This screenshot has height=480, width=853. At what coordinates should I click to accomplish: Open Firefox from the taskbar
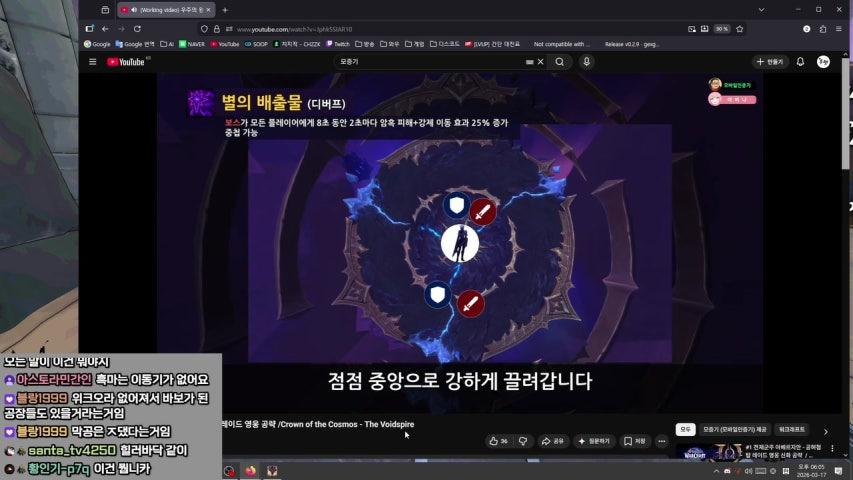pos(250,471)
